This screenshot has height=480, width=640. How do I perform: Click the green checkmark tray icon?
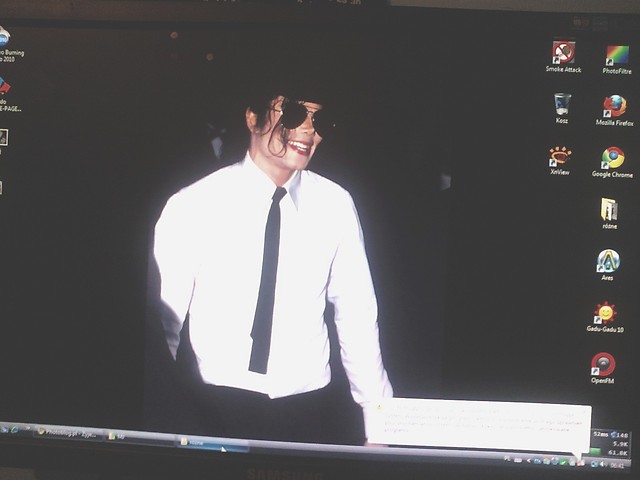[563, 462]
